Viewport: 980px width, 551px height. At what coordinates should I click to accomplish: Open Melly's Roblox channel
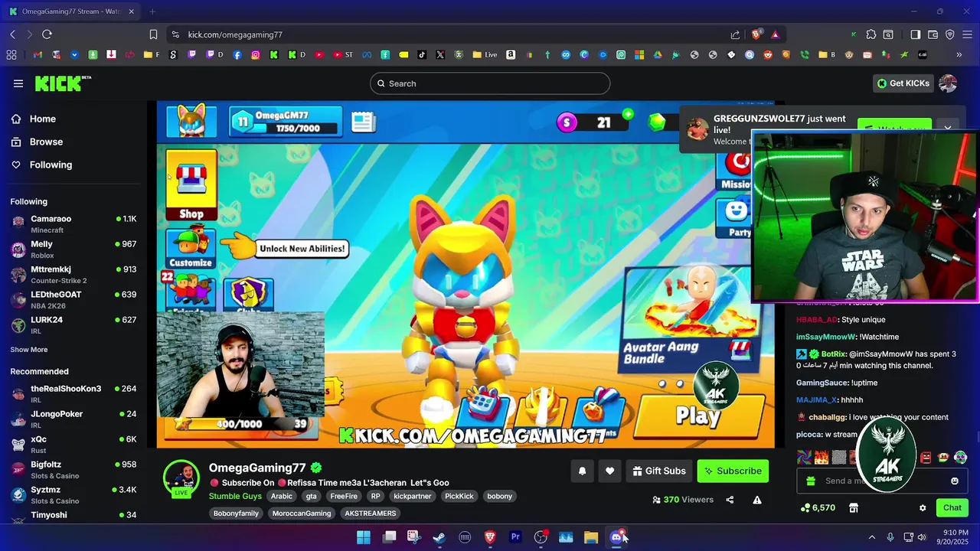pos(73,249)
